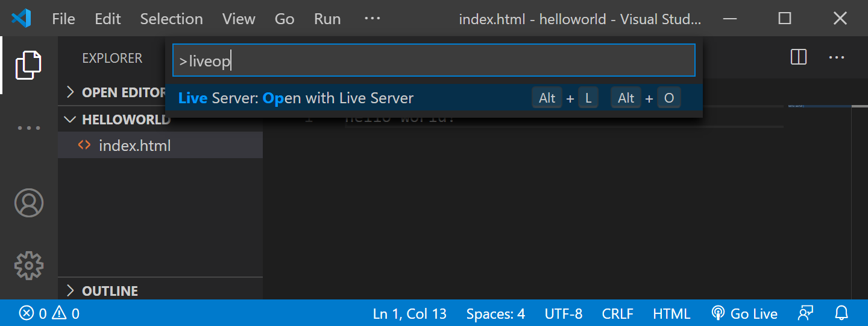The height and width of the screenshot is (326, 868).
Task: Show the errors and warnings count
Action: pos(49,313)
